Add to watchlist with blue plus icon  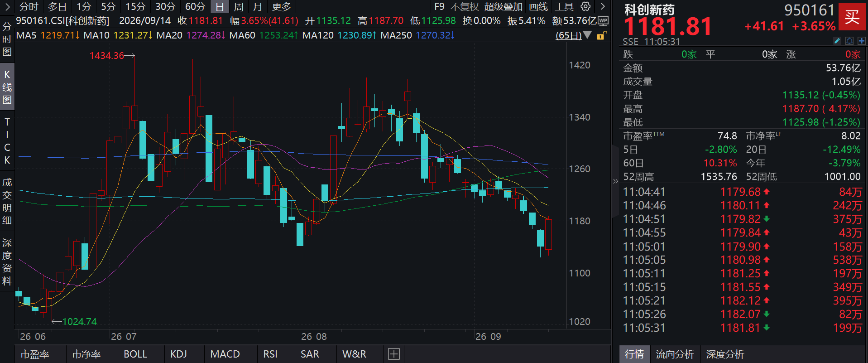(861, 41)
